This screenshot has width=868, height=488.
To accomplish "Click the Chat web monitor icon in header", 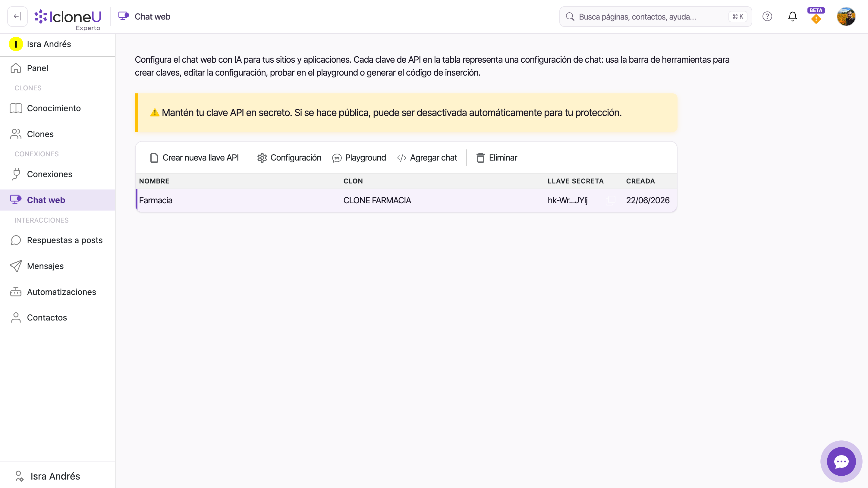I will [x=124, y=16].
